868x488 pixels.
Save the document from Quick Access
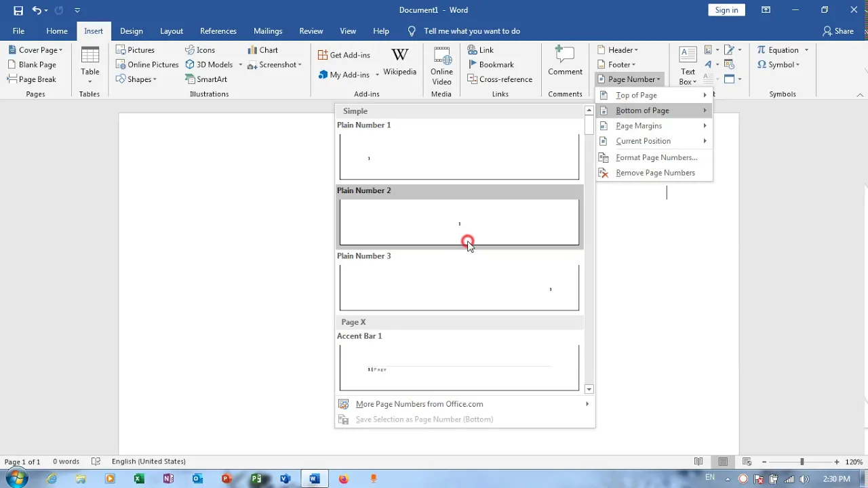pyautogui.click(x=18, y=10)
